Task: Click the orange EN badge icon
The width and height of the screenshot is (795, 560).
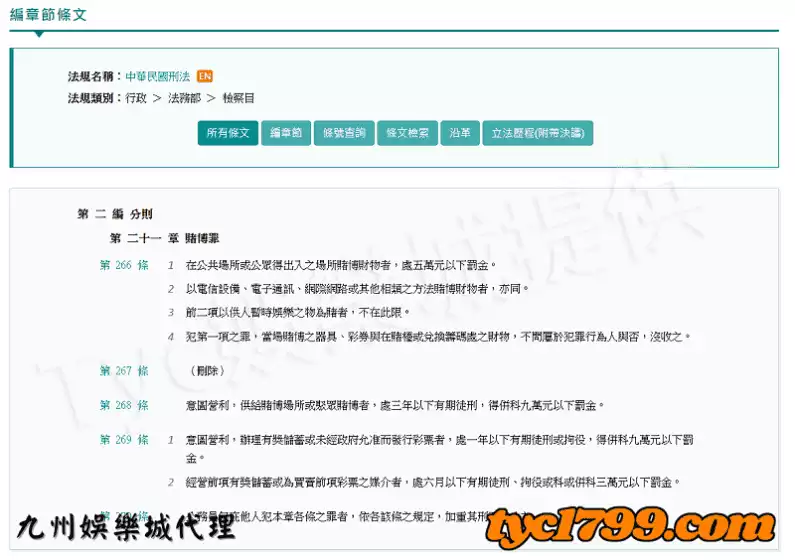Action: pos(205,77)
